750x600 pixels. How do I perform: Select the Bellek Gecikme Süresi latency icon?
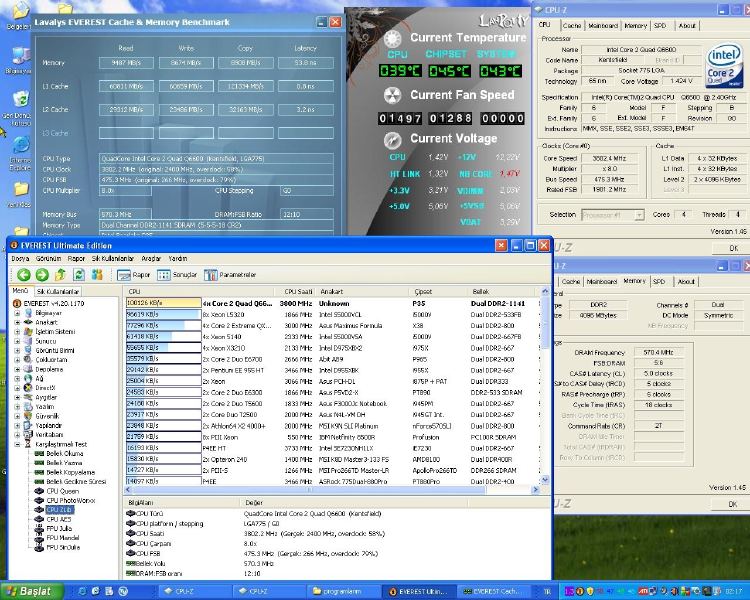pos(40,482)
